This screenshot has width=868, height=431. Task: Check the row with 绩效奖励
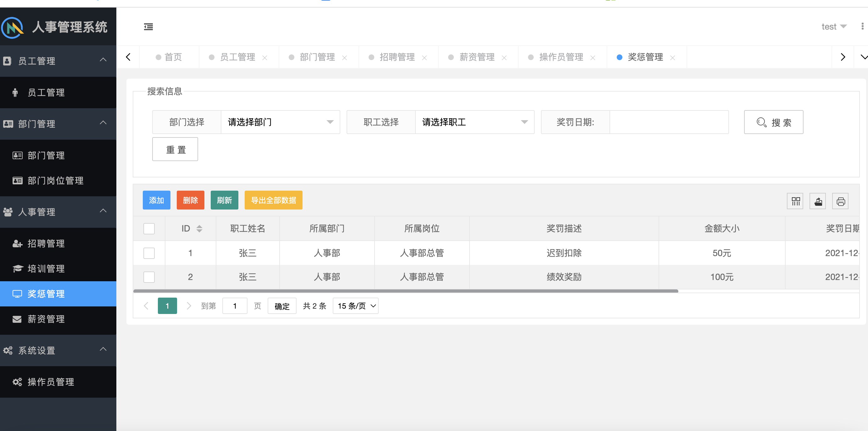[149, 277]
